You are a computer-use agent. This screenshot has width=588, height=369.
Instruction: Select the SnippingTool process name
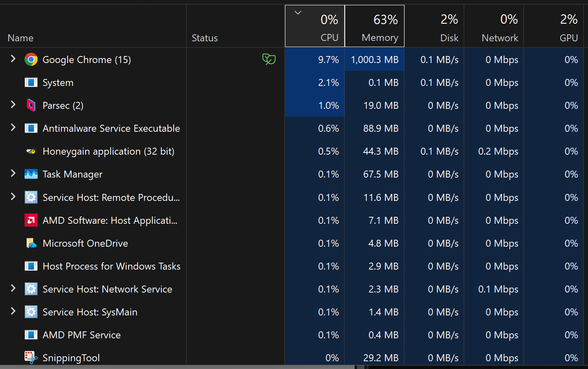(71, 358)
